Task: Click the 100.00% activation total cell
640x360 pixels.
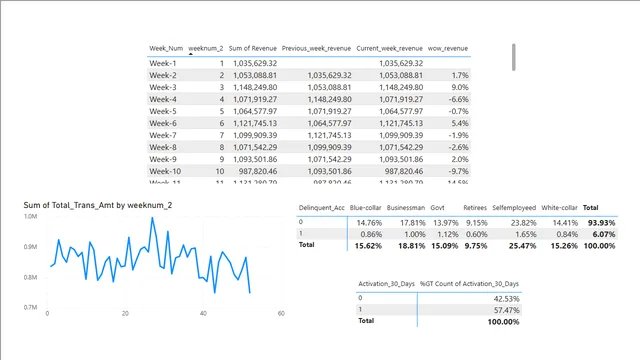Action: [x=503, y=322]
